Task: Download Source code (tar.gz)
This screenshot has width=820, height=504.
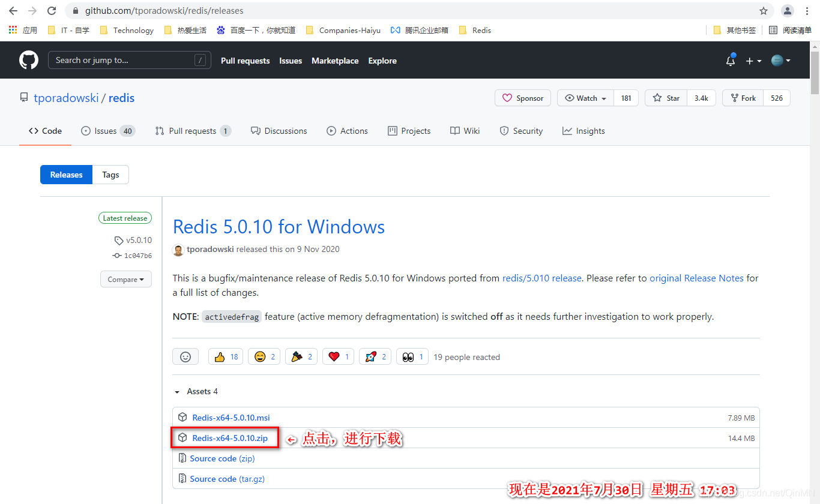Action: pyautogui.click(x=227, y=479)
